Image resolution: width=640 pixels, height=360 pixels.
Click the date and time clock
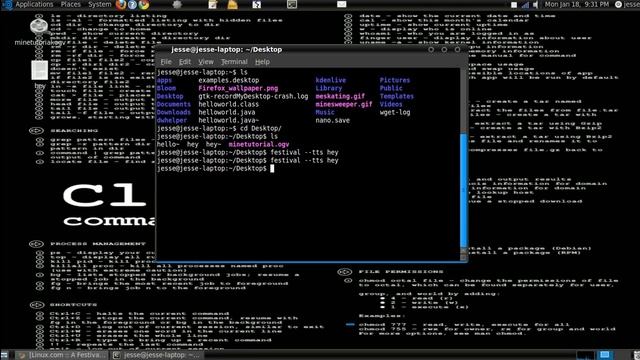[577, 4]
